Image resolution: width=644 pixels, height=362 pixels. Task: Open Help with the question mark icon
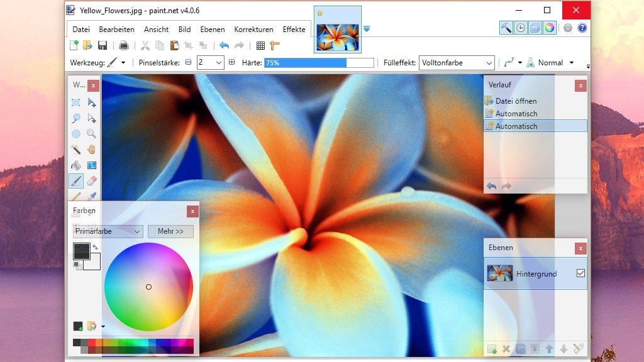[x=582, y=28]
